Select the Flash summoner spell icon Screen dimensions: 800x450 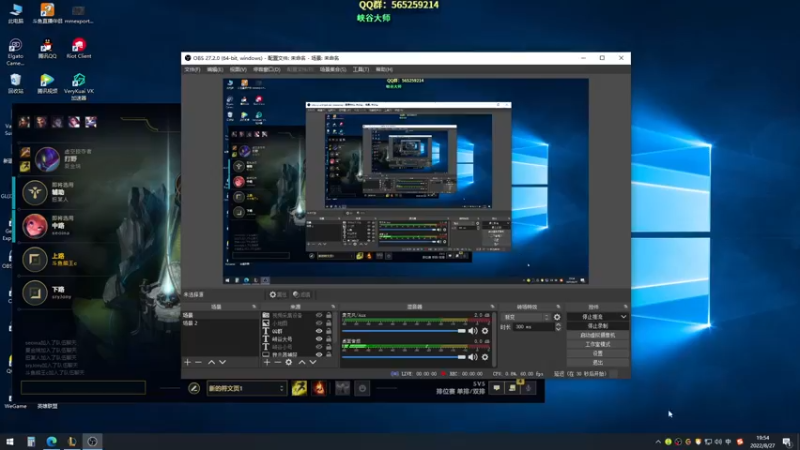coord(299,388)
